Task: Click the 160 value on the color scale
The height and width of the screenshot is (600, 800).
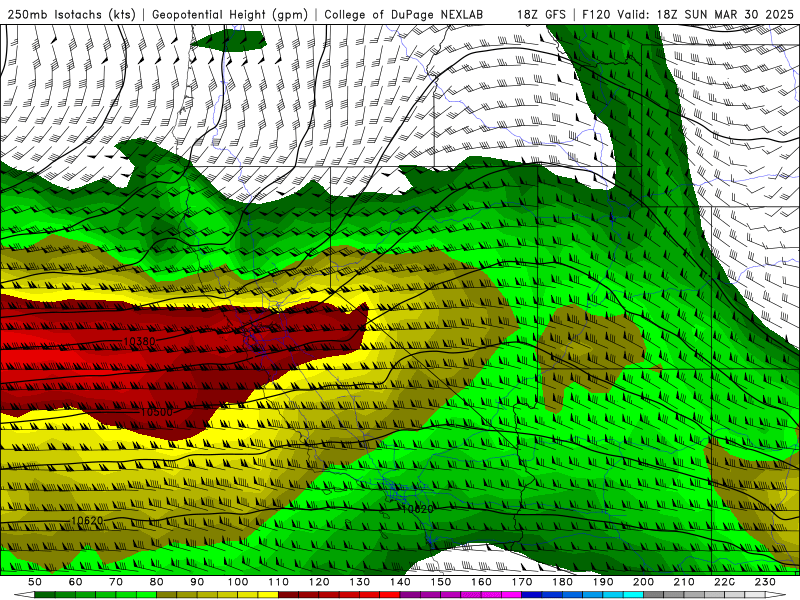Action: tap(482, 582)
